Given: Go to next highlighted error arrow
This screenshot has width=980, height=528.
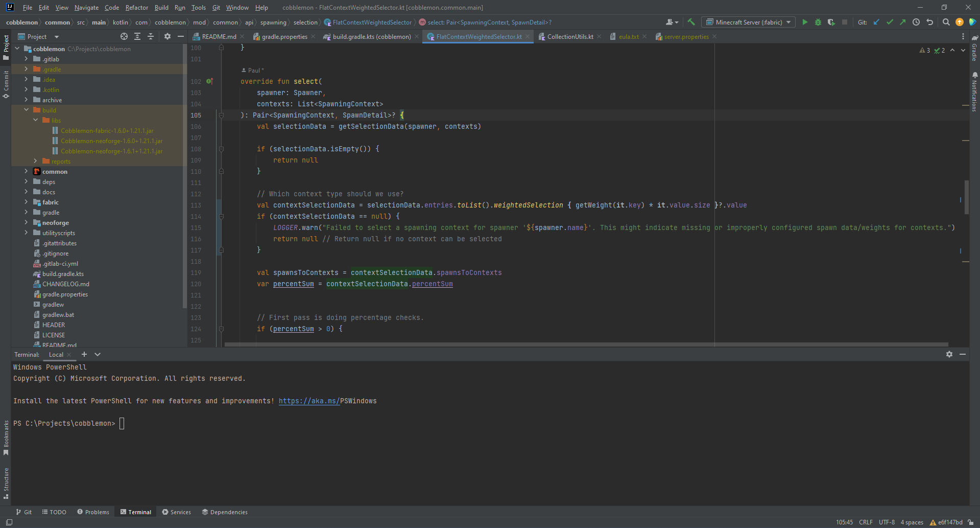Looking at the screenshot, I should (963, 50).
